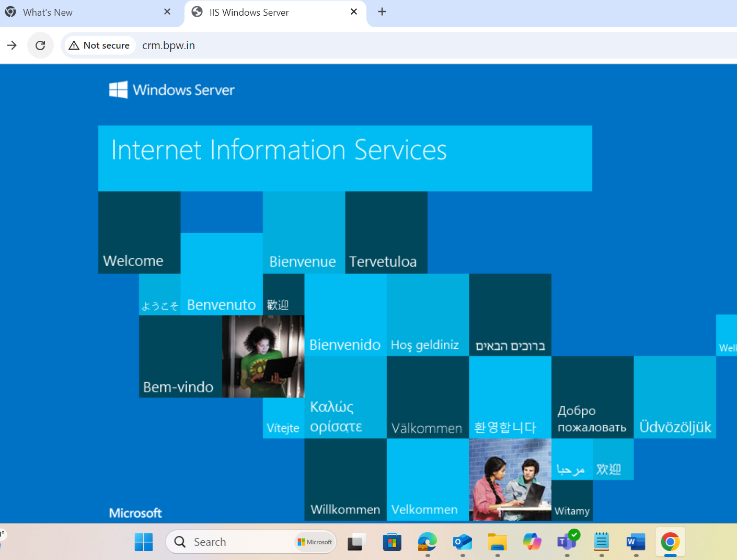
Task: Click the Bem-vindo tile
Action: tap(180, 357)
